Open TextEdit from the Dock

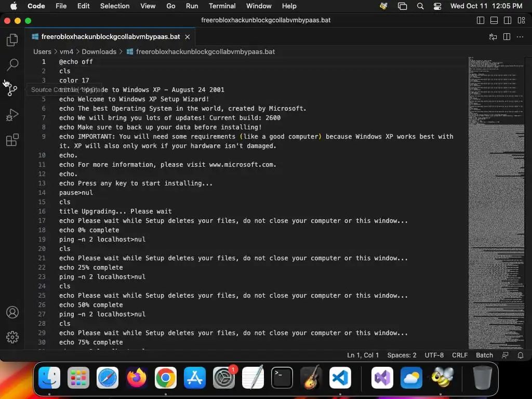pos(253,377)
